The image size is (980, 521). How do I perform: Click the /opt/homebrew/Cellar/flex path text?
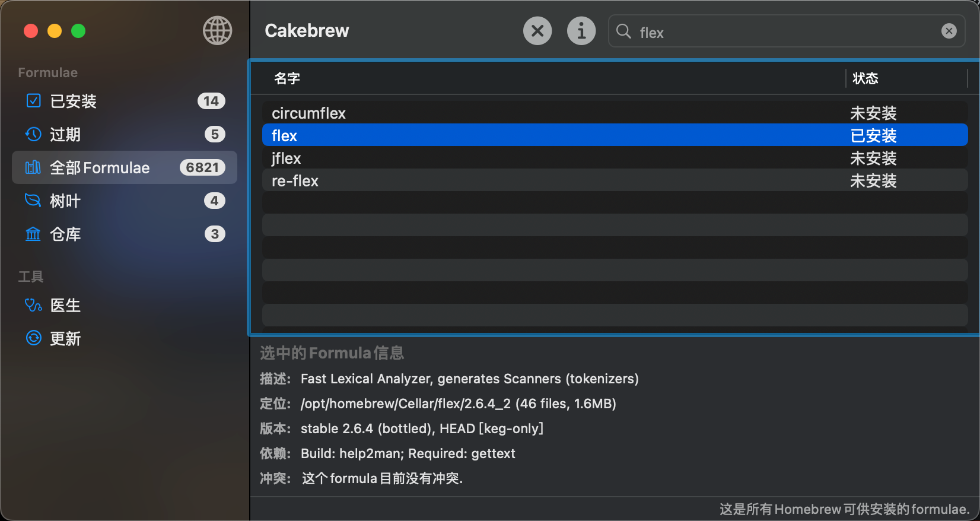459,404
